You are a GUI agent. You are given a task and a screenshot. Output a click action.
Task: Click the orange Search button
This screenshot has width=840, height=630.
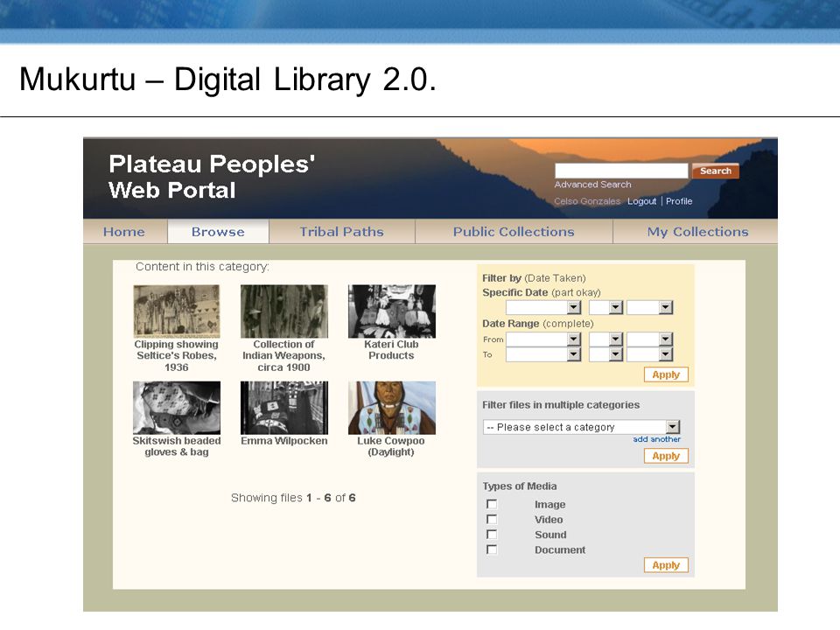[x=715, y=171]
